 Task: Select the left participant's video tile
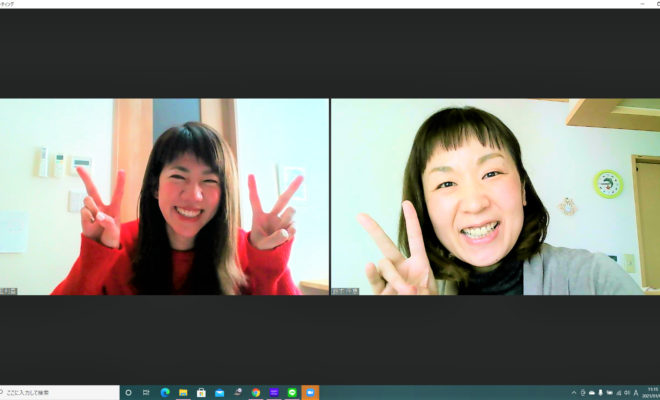(164, 196)
